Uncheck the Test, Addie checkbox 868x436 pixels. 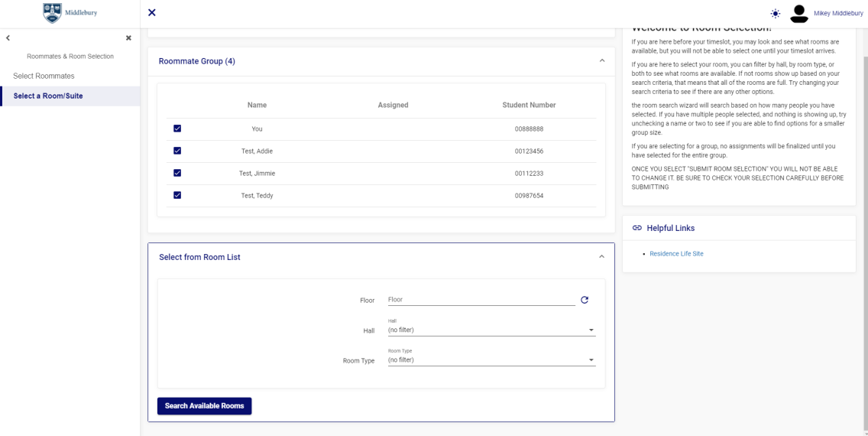[177, 151]
